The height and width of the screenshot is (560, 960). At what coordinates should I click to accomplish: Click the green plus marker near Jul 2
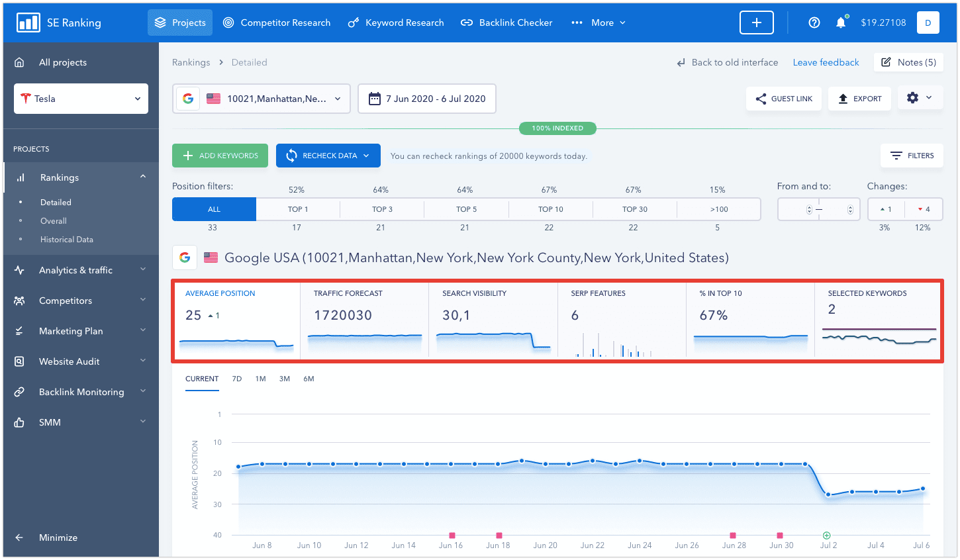[x=826, y=536]
